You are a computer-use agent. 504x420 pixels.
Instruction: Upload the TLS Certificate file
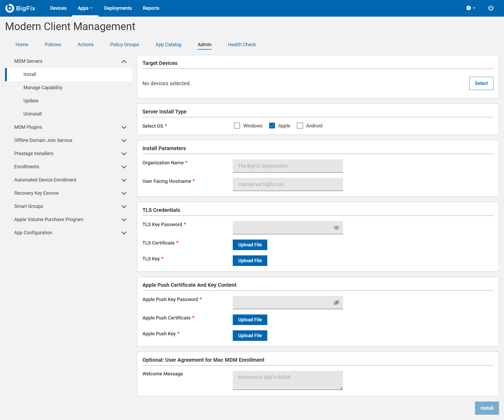pos(250,245)
